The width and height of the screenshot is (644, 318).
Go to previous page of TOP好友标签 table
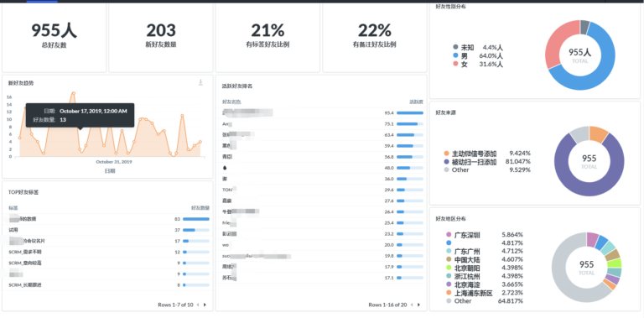pyautogui.click(x=198, y=305)
